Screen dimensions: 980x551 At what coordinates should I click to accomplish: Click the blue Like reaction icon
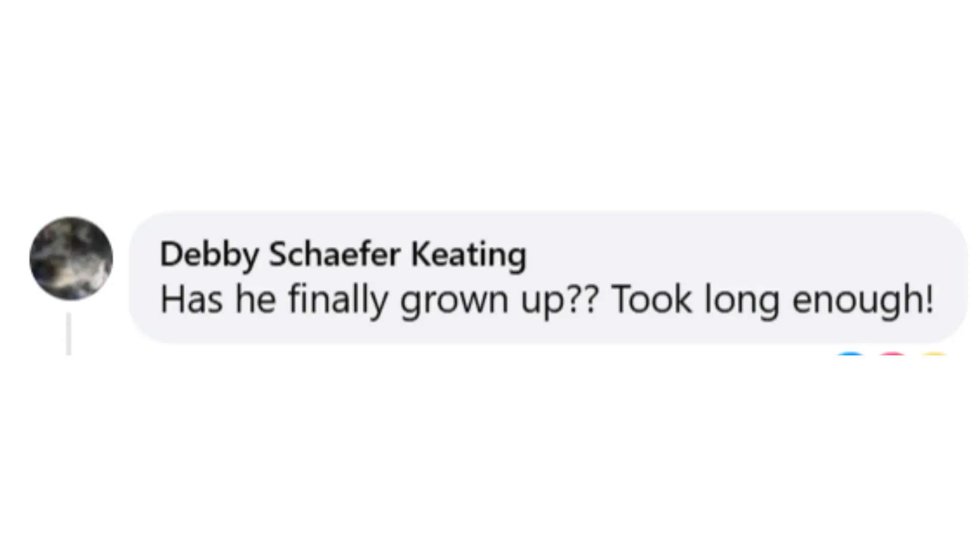tap(850, 354)
